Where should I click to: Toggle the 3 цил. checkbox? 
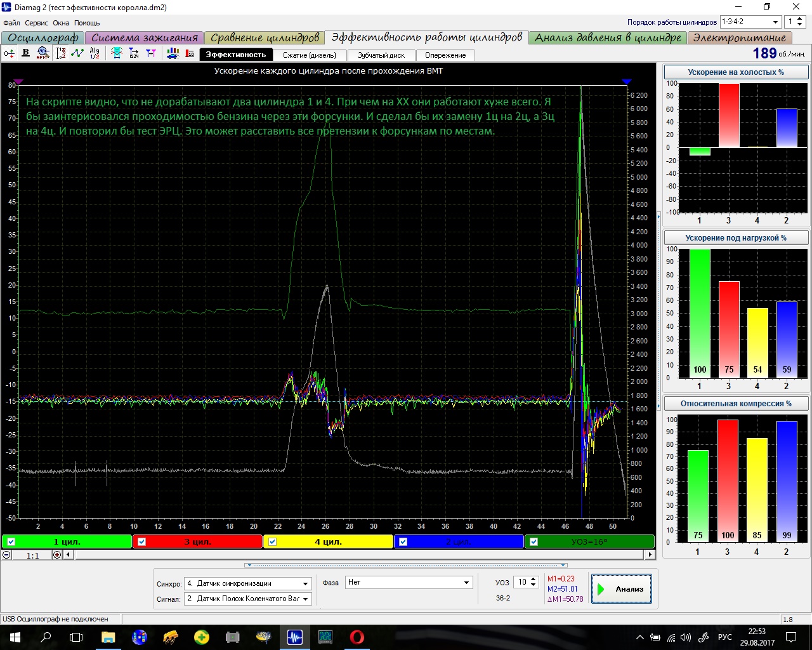(x=141, y=542)
